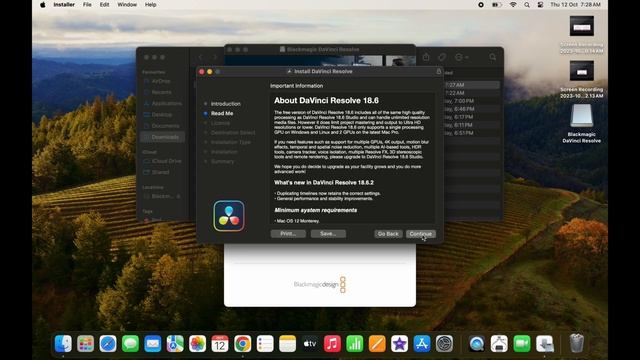Viewport: 640px width, 360px height.
Task: Open Calendar from the Dock
Action: (220, 344)
